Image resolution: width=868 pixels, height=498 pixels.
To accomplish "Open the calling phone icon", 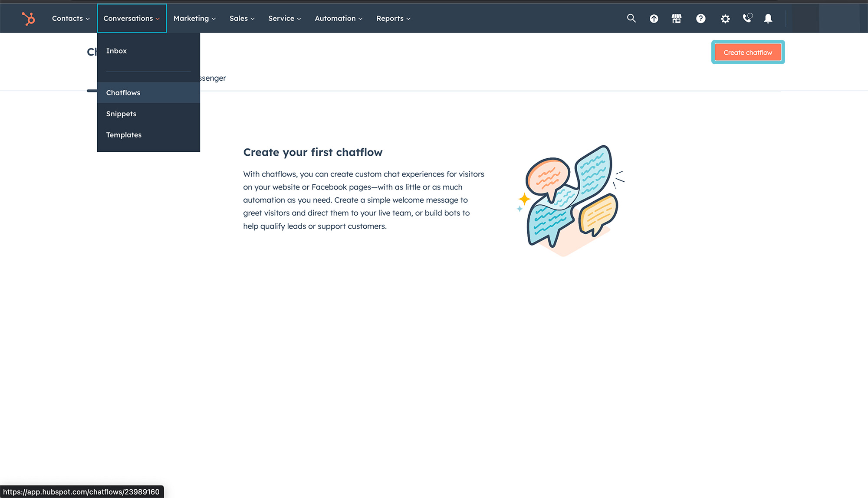I will (747, 18).
